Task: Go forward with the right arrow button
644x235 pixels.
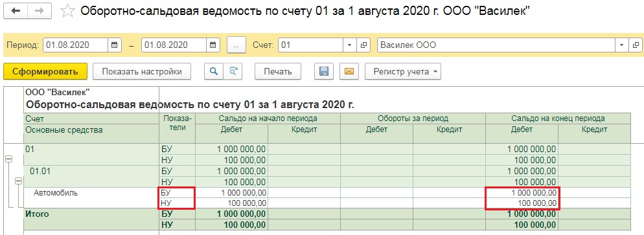Action: click(x=40, y=11)
